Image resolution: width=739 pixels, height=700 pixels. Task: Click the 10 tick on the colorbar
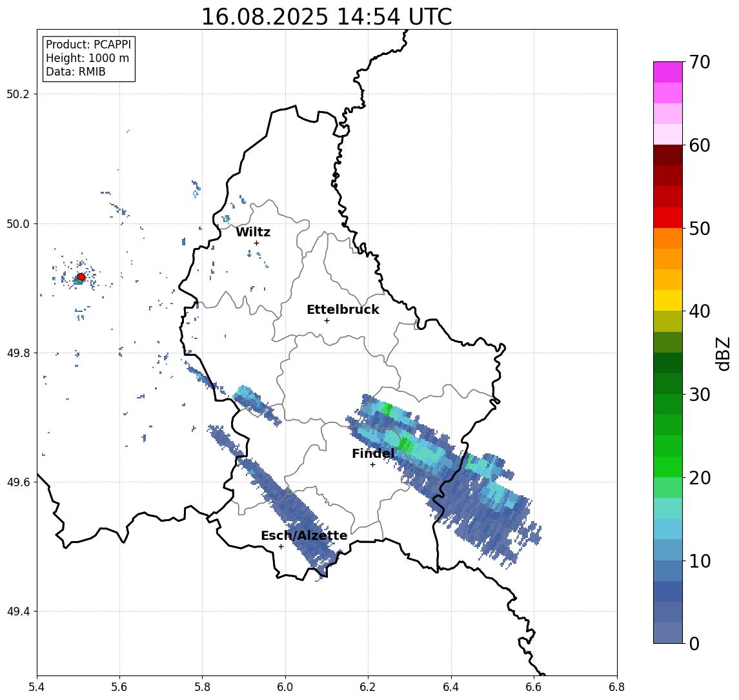coord(700,561)
